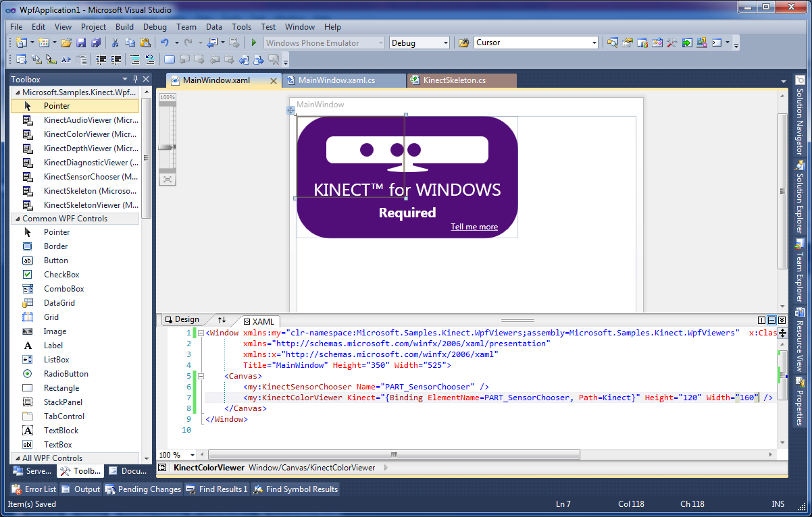Save the current file with the floppy icon
Viewport: 812px width, 517px height.
tap(81, 43)
